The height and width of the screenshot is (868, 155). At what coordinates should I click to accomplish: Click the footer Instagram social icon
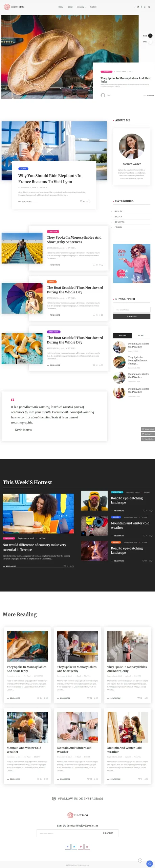click(87, 847)
